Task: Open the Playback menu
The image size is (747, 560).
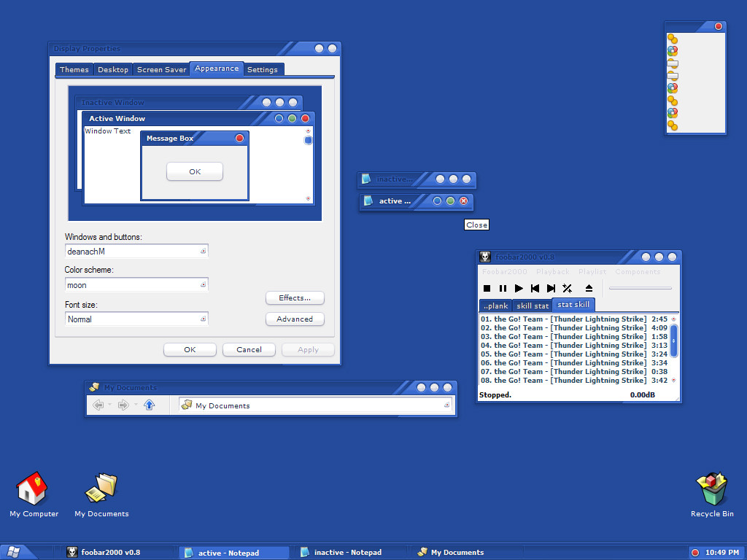Action: (553, 271)
